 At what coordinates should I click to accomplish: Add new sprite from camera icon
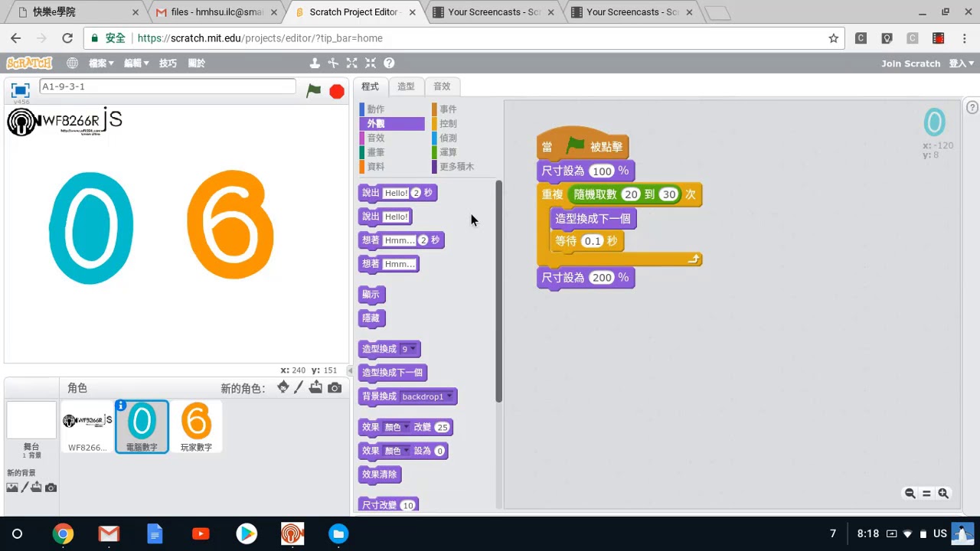coord(335,388)
